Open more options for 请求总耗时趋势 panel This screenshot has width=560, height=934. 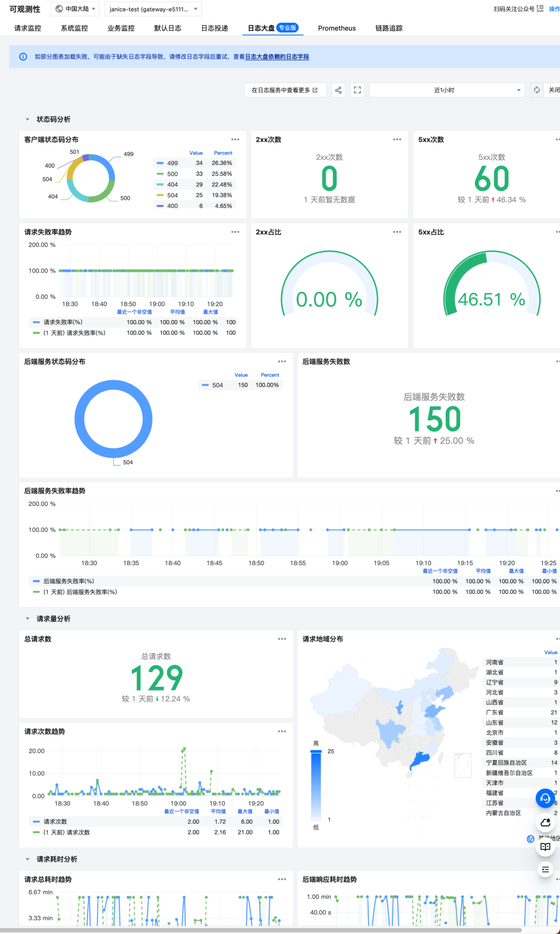pyautogui.click(x=282, y=879)
